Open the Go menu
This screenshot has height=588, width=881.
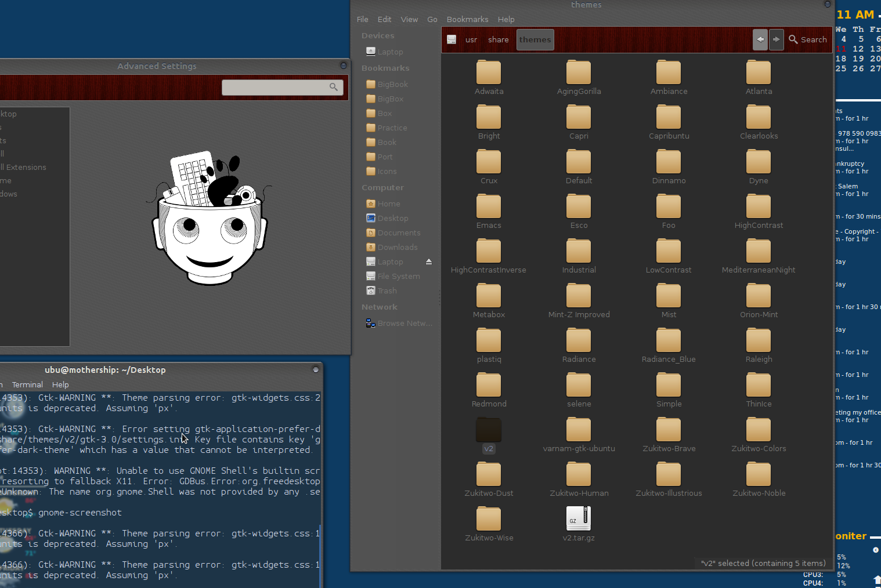(432, 20)
